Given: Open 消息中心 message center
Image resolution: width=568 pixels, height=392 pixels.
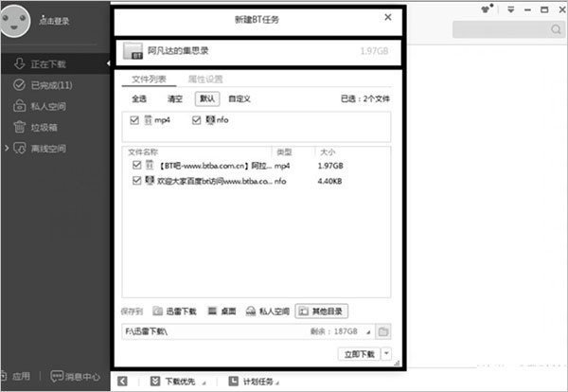Looking at the screenshot, I should tap(75, 377).
